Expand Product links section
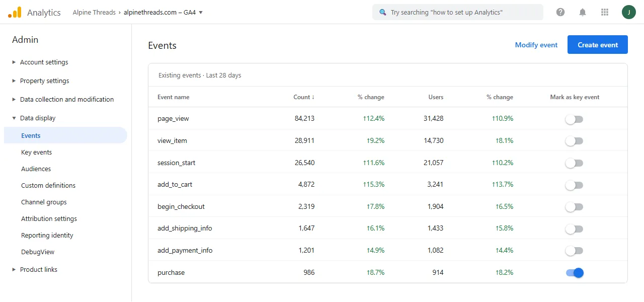This screenshot has width=644, height=302. coord(14,270)
